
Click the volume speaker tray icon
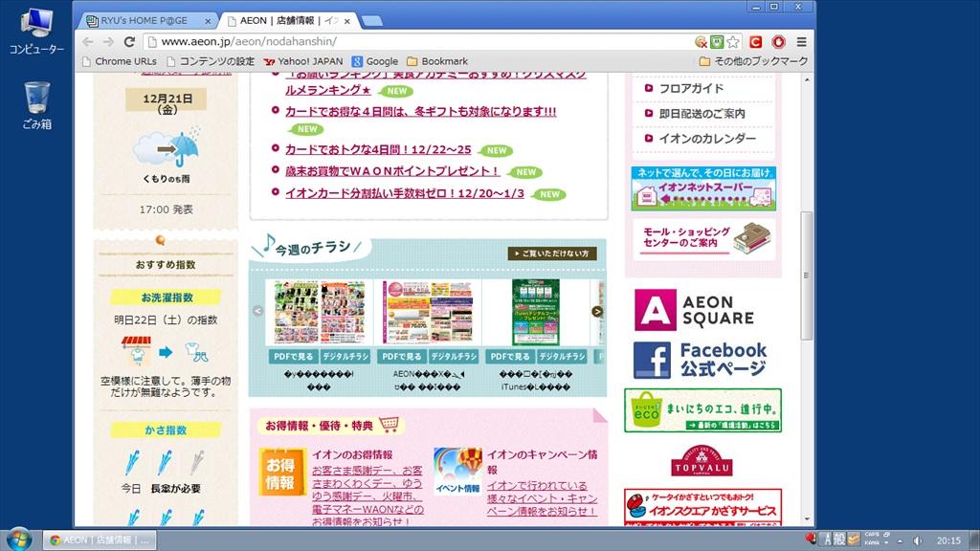(x=917, y=540)
